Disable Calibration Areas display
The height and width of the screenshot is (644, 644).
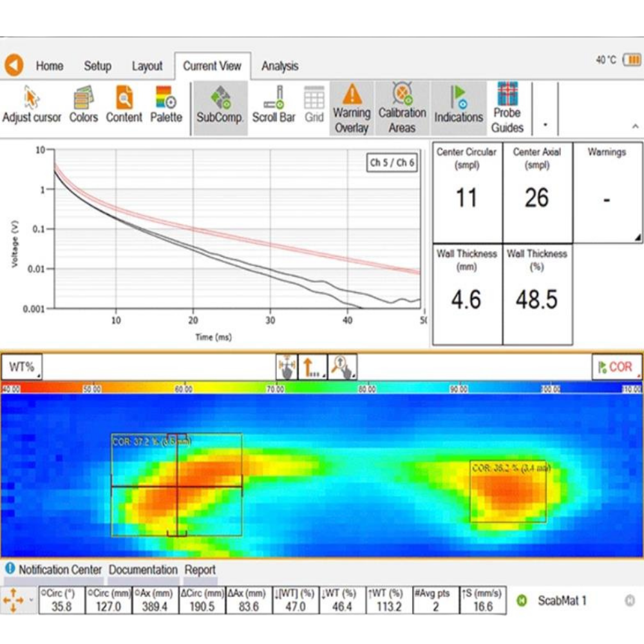pos(402,108)
